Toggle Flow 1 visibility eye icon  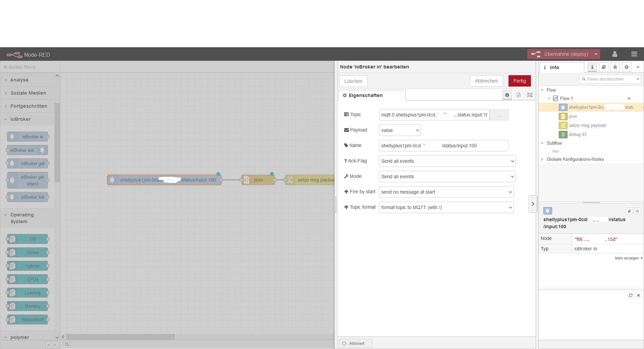click(x=629, y=99)
